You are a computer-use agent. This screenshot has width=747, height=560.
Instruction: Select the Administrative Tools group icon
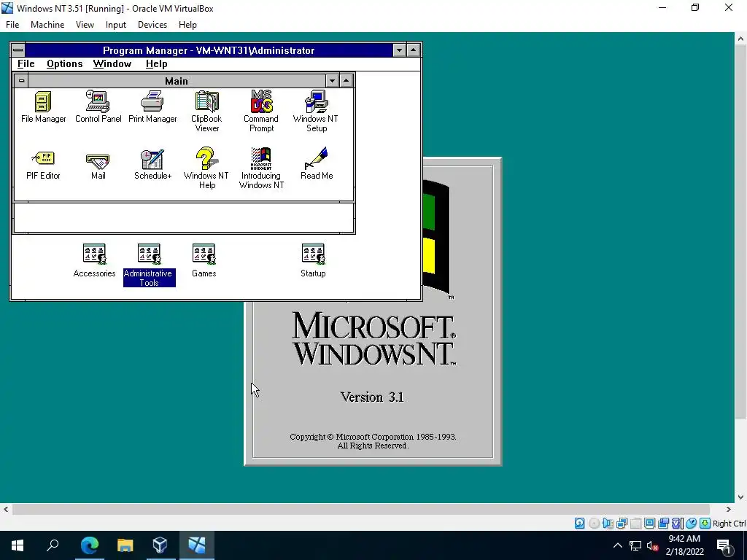[x=149, y=265]
